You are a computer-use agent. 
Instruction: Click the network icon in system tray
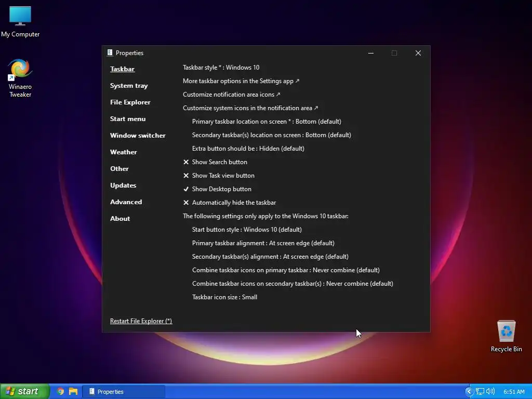pos(480,392)
